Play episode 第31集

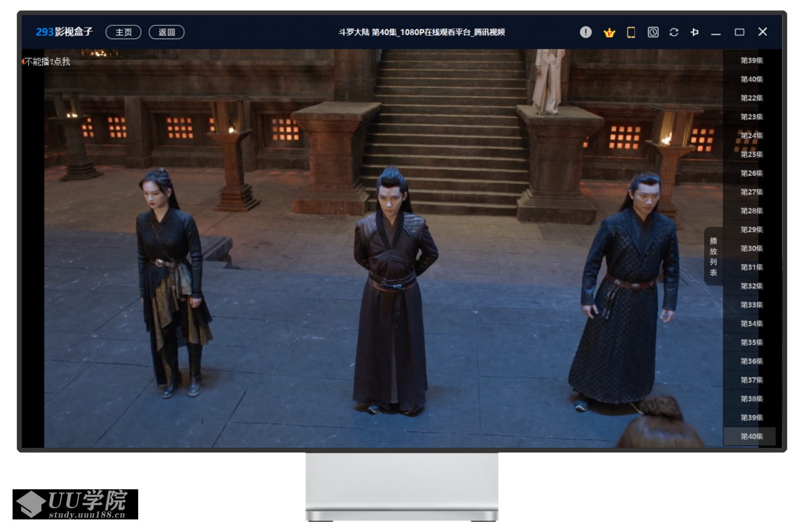751,268
